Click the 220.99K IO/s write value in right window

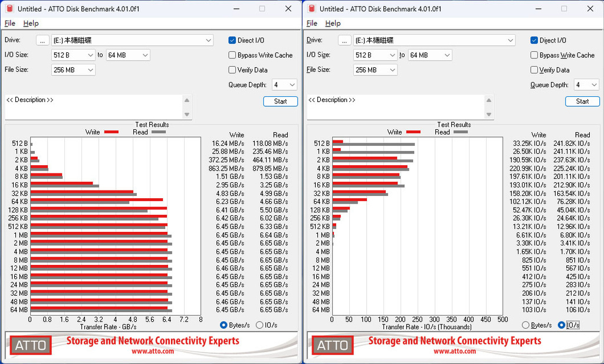528,168
